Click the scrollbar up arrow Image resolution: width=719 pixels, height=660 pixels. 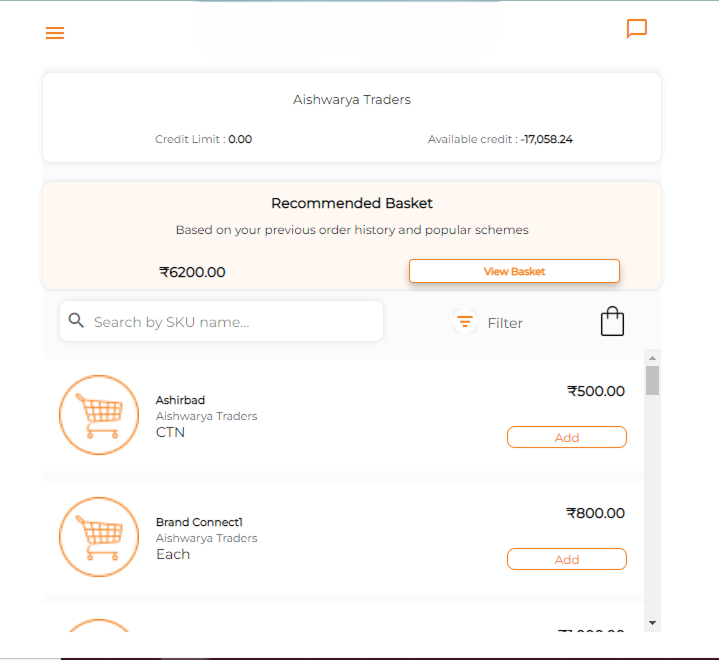pyautogui.click(x=652, y=357)
